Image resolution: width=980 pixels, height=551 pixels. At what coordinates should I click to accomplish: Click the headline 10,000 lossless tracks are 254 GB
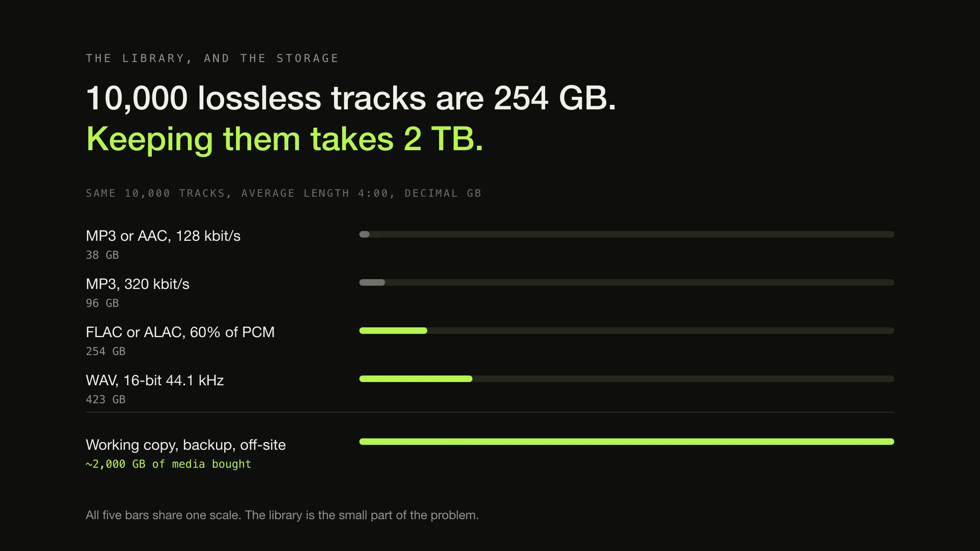(x=351, y=98)
